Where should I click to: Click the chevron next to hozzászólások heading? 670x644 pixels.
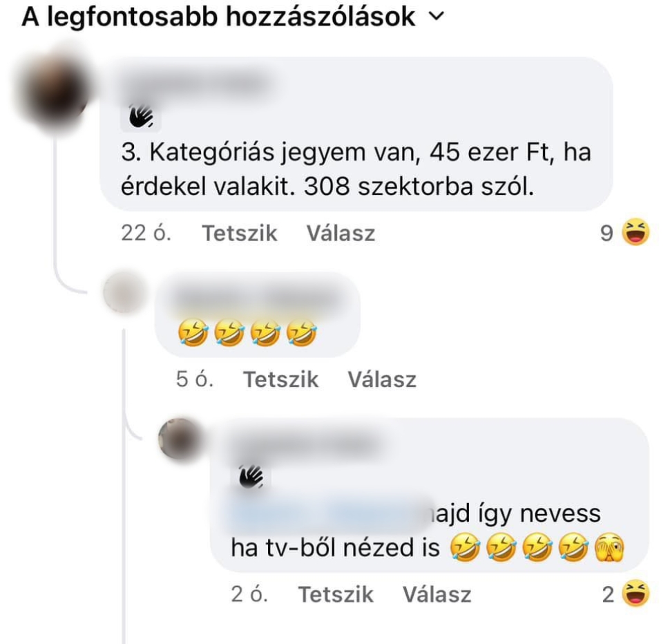tap(437, 17)
